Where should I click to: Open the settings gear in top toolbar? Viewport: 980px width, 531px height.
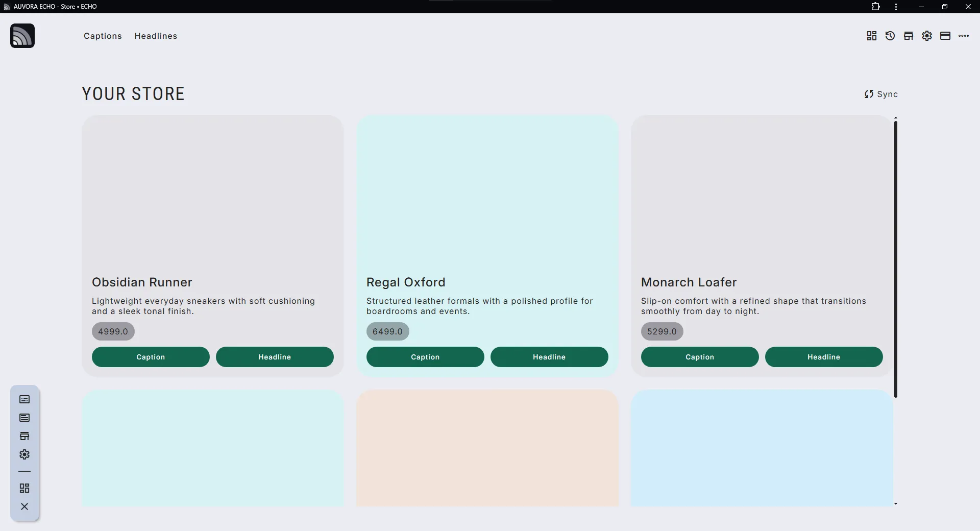(927, 36)
